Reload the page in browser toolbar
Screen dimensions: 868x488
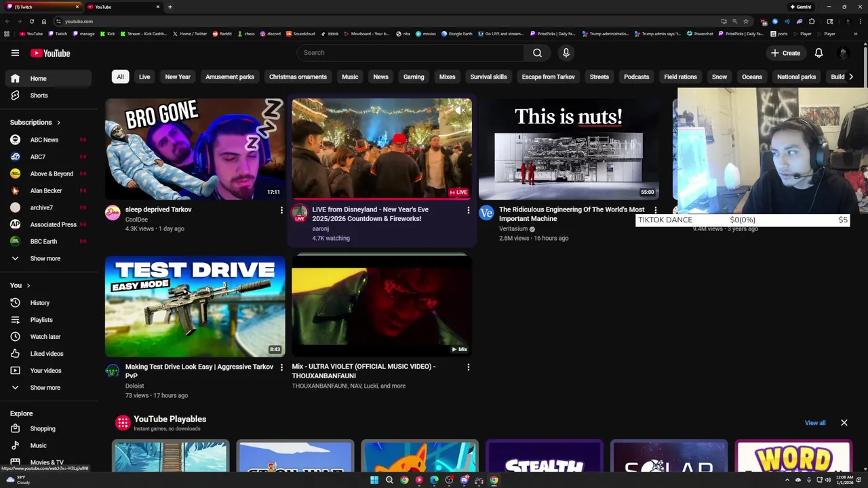31,21
